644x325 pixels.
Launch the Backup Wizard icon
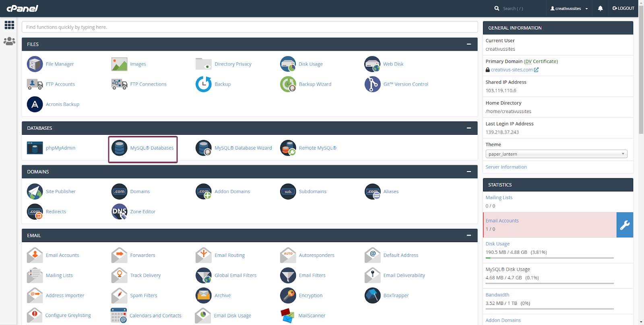coord(288,84)
